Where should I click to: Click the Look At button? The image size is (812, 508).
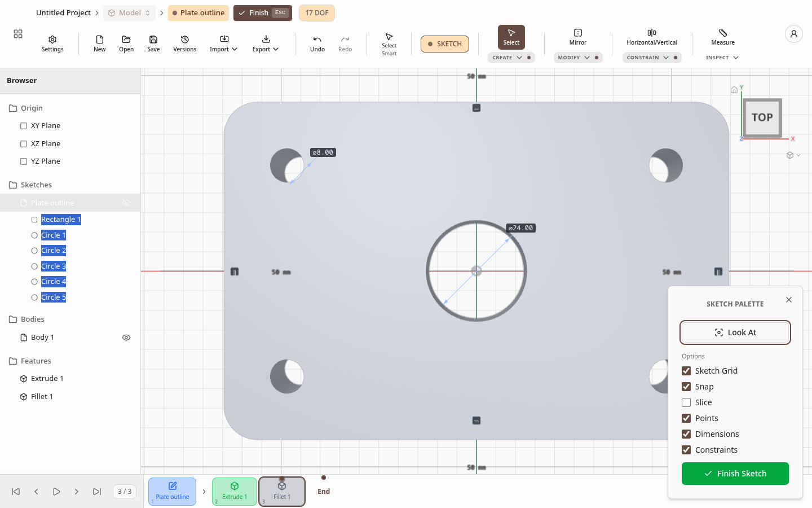tap(735, 332)
